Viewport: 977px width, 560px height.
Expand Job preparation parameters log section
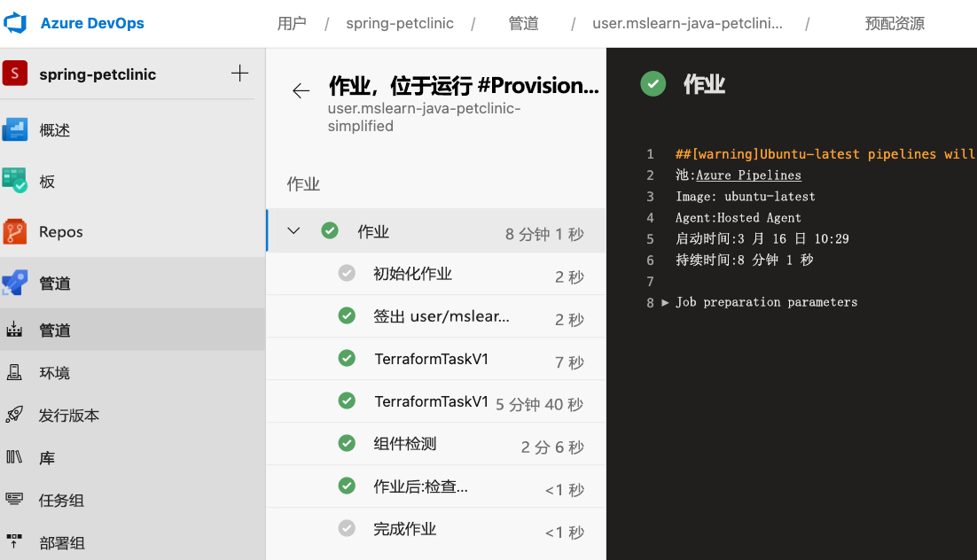point(665,302)
